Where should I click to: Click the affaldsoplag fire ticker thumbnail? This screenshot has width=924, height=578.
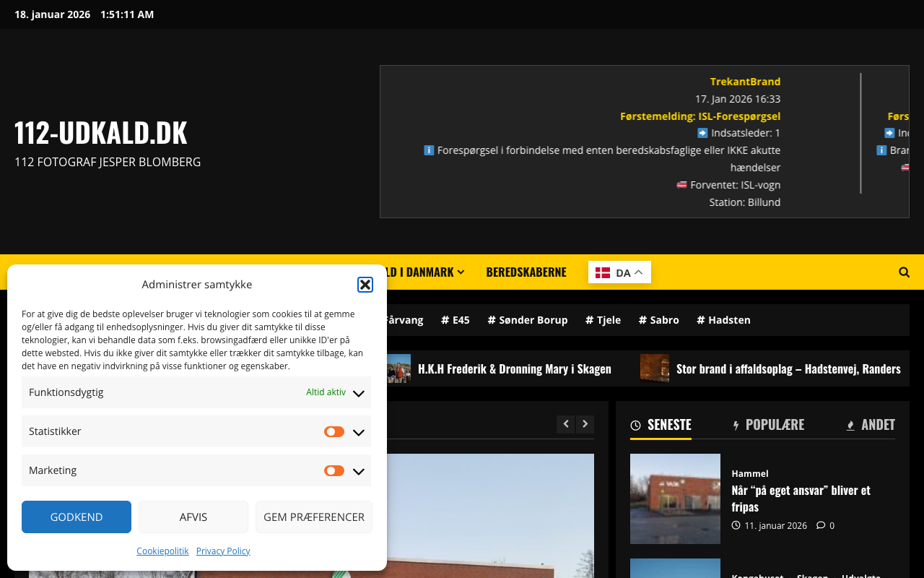tap(655, 368)
